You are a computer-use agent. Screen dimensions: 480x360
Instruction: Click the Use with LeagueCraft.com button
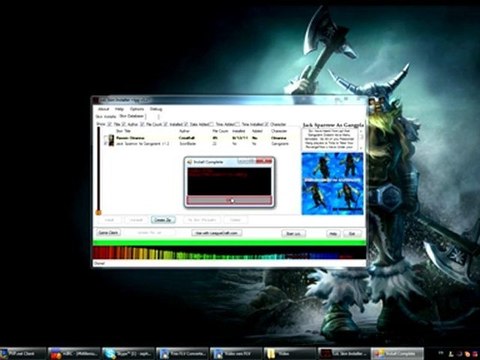[x=217, y=233]
